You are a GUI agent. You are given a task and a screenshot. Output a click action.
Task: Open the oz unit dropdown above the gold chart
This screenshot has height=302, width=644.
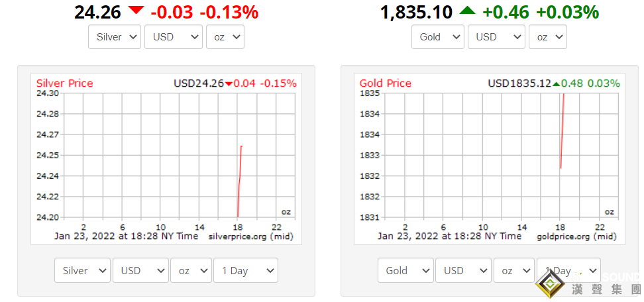click(x=548, y=37)
